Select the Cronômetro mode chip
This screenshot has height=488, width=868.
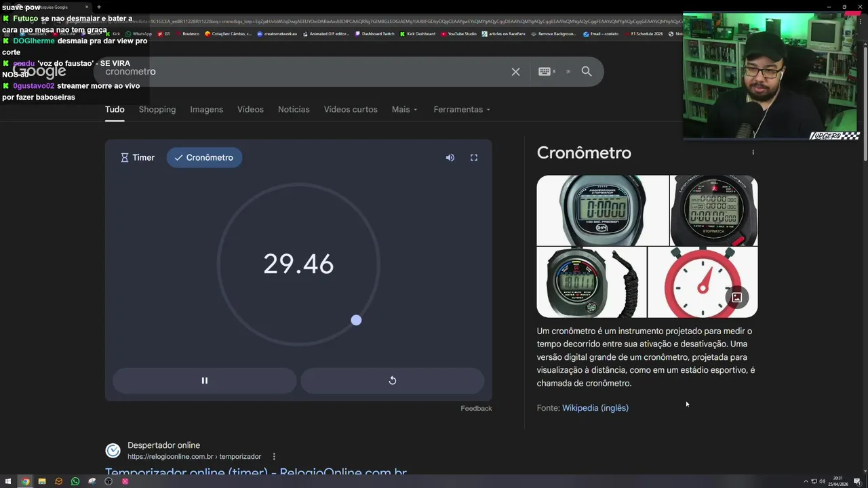[x=204, y=157]
